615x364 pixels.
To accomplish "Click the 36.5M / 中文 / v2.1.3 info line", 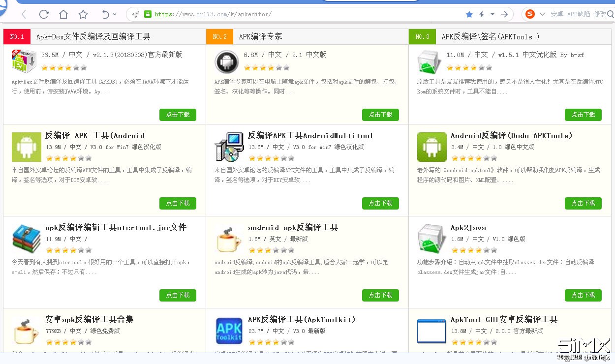I will pyautogui.click(x=111, y=55).
